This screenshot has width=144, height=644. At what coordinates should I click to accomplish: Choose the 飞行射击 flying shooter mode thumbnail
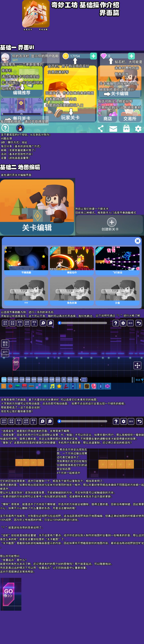click(x=117, y=261)
